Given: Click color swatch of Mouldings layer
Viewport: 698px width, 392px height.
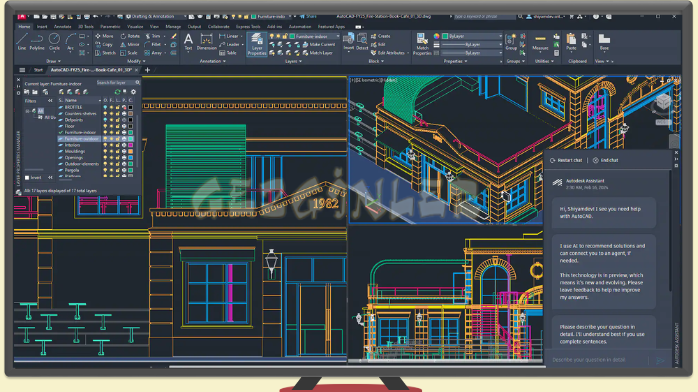Looking at the screenshot, I should [x=131, y=151].
